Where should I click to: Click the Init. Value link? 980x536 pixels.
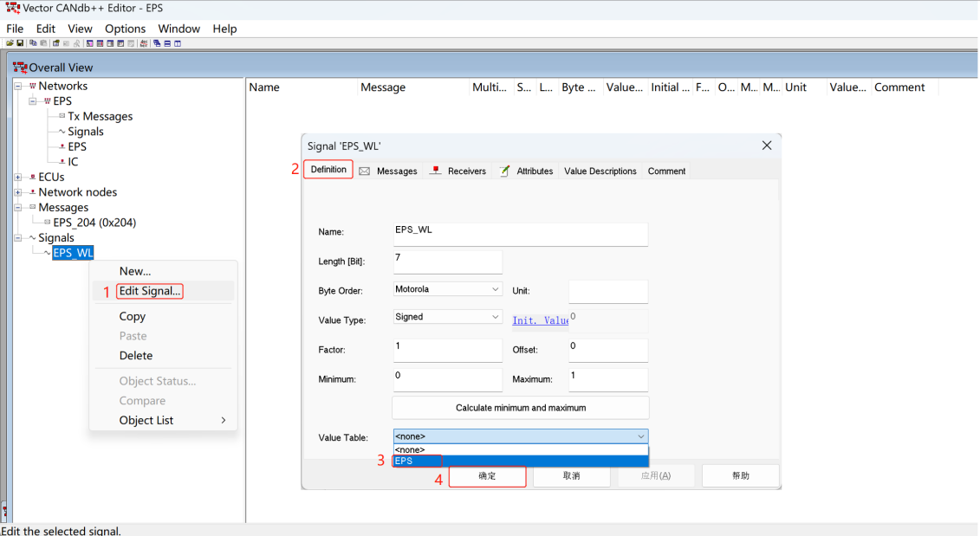(x=539, y=320)
